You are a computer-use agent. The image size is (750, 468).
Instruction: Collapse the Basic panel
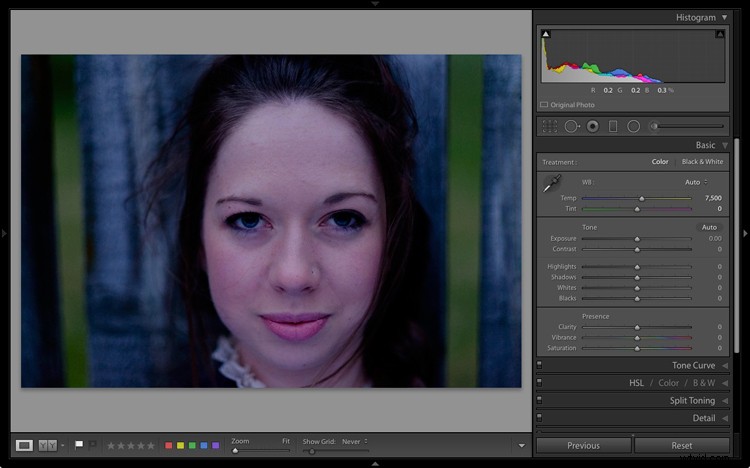click(725, 145)
